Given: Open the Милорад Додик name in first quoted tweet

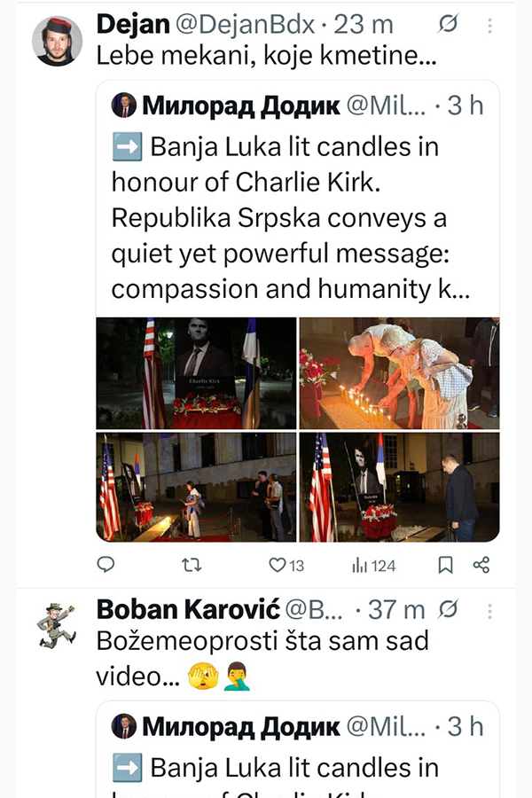Looking at the screenshot, I should coord(241,106).
